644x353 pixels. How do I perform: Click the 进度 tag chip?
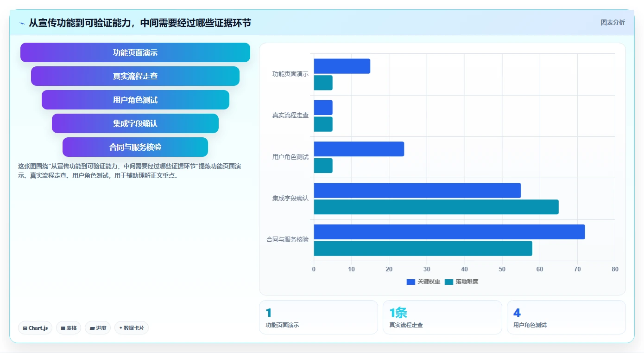tap(98, 328)
